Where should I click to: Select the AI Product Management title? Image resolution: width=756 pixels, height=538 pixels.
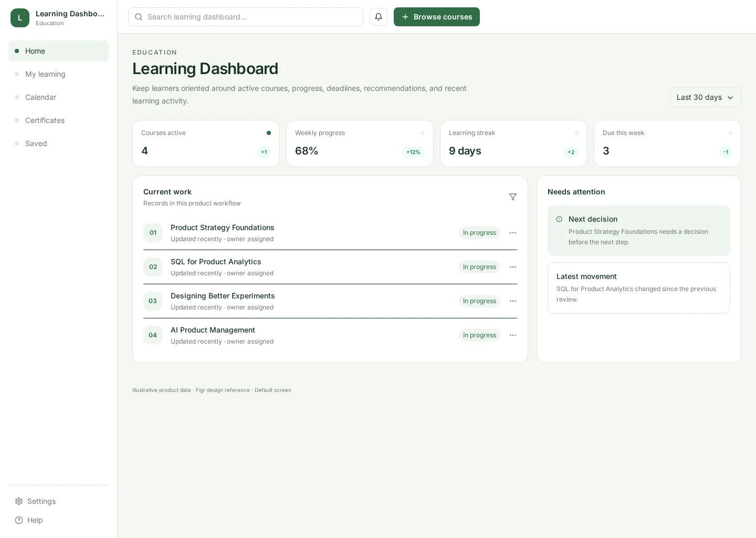point(213,330)
